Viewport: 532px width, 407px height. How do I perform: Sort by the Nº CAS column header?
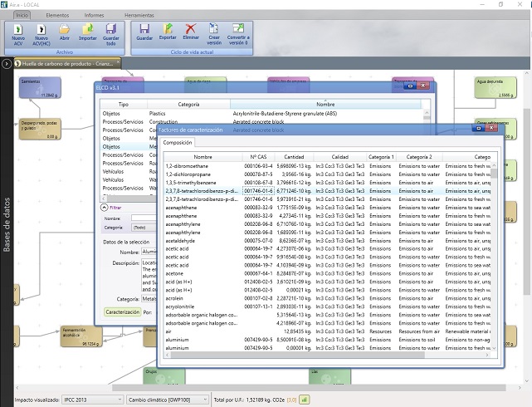click(x=258, y=156)
